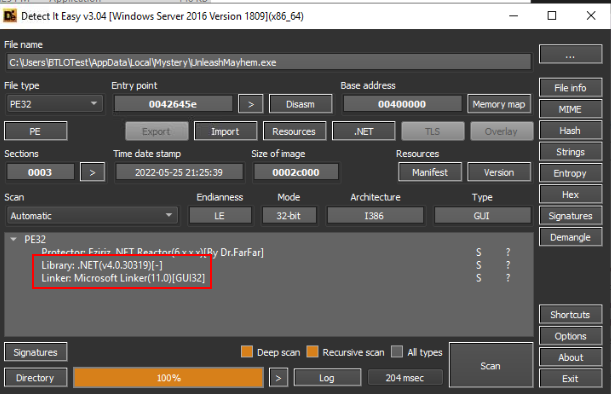Open the Log window
This screenshot has width=611, height=394.
pyautogui.click(x=327, y=378)
